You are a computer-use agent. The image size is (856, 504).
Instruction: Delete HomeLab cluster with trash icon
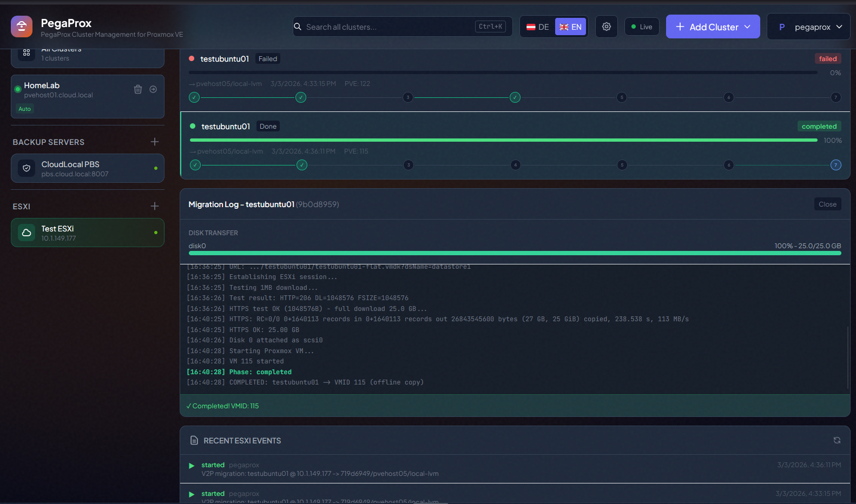[x=138, y=89]
